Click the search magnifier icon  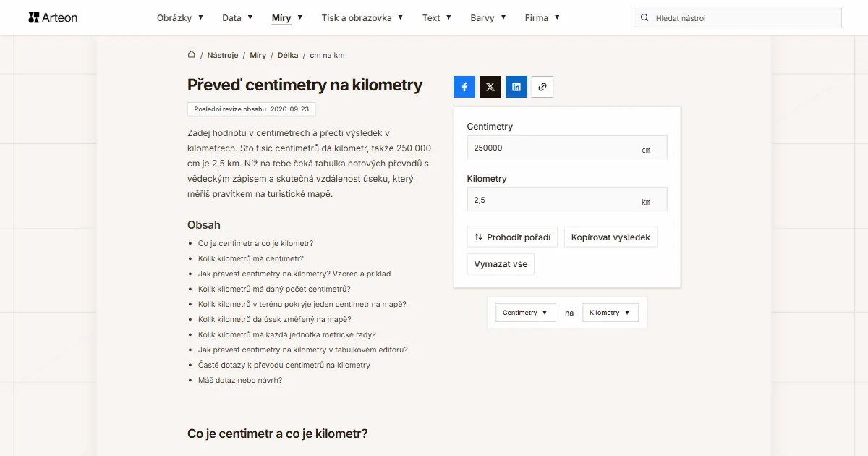pyautogui.click(x=644, y=17)
